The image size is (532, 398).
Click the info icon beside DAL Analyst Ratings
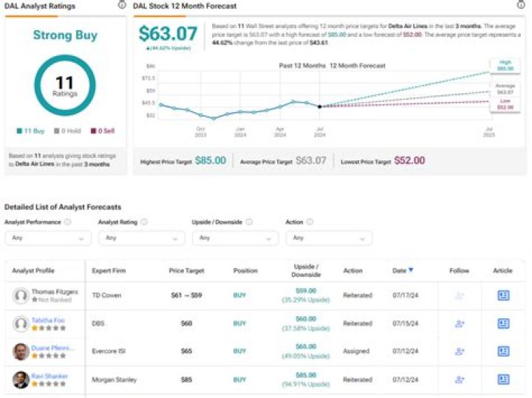[x=121, y=5]
